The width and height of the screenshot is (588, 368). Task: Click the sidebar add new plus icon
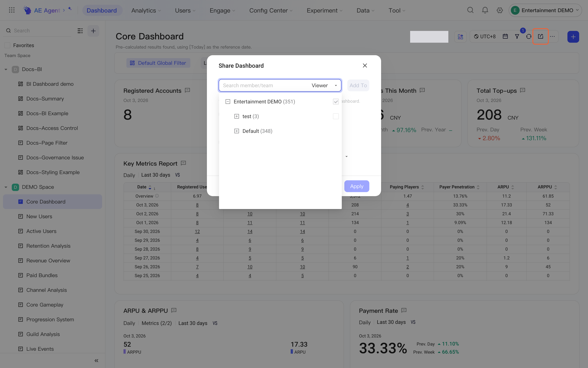click(x=93, y=31)
